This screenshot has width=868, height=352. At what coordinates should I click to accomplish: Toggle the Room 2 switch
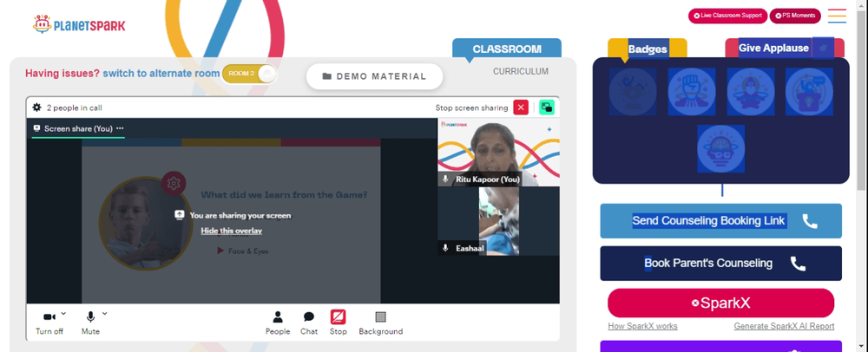249,74
